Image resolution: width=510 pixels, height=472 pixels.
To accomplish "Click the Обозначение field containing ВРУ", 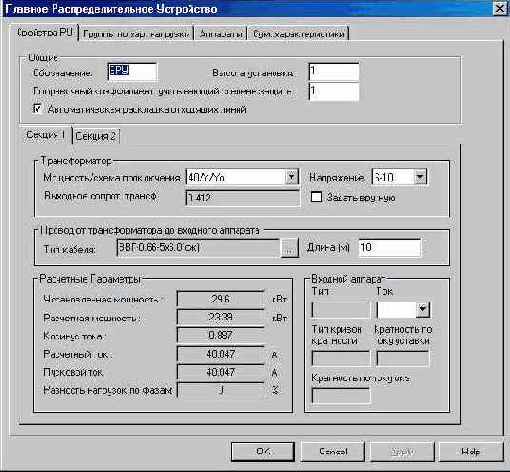I will pyautogui.click(x=132, y=72).
